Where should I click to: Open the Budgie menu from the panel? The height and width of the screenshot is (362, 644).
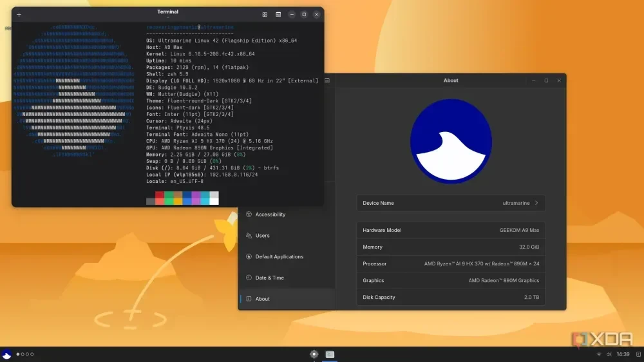tap(6, 354)
